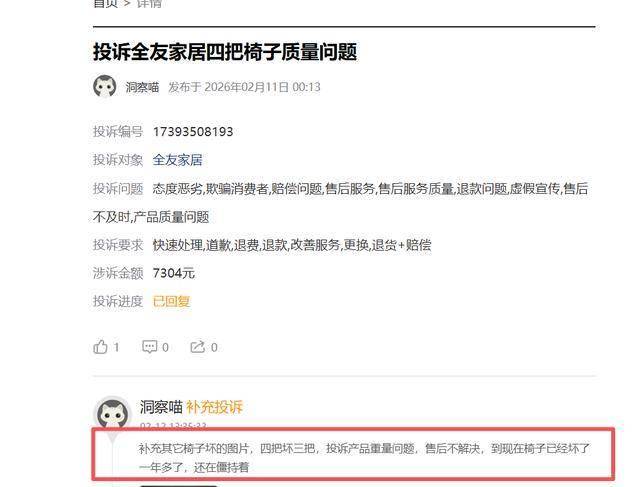The height and width of the screenshot is (487, 640).
Task: Click the author name 洞察喵 under the title
Action: point(142,87)
